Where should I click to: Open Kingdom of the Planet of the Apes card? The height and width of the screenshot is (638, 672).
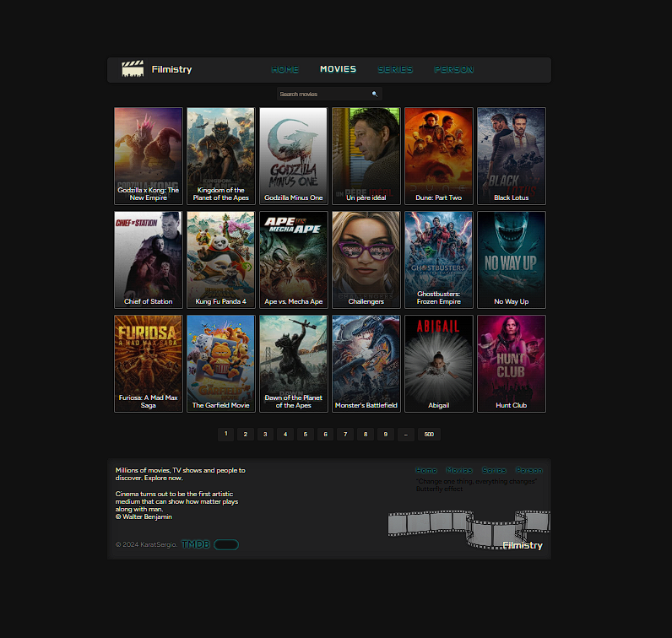coord(220,156)
